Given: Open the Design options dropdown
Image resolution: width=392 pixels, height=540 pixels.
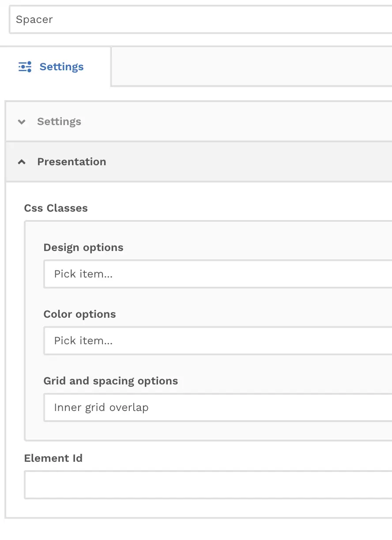Looking at the screenshot, I should point(218,274).
